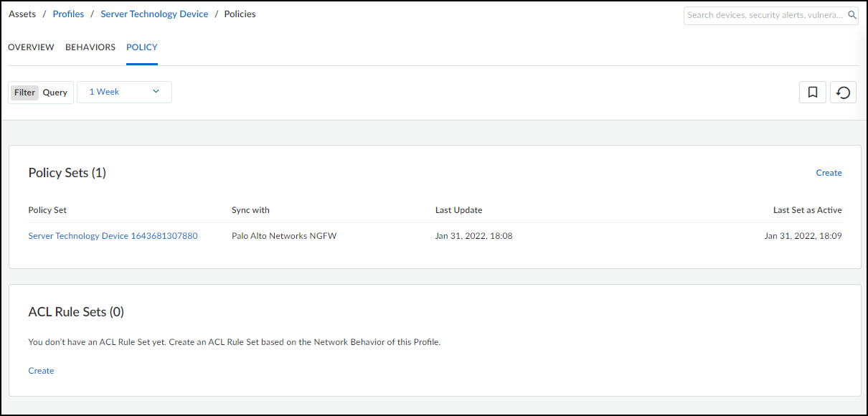Open policy set Server Technology Device 1643681307880
The height and width of the screenshot is (416, 868).
(113, 236)
